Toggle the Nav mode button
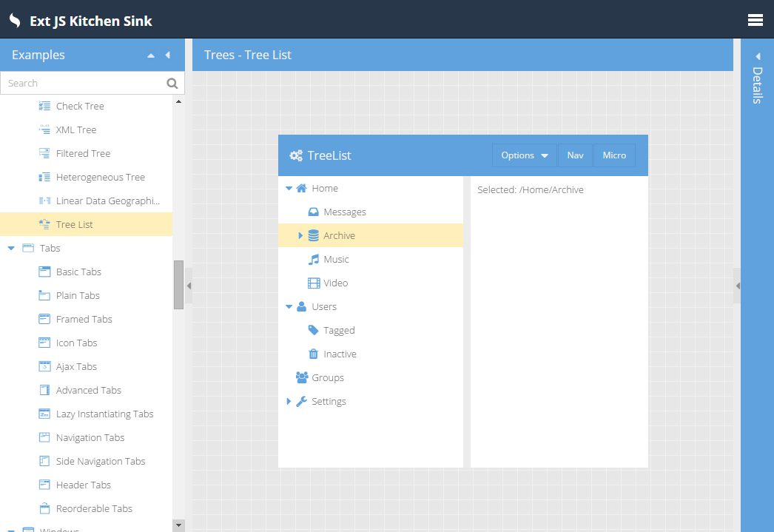Screen dimensions: 774x532 point(575,155)
